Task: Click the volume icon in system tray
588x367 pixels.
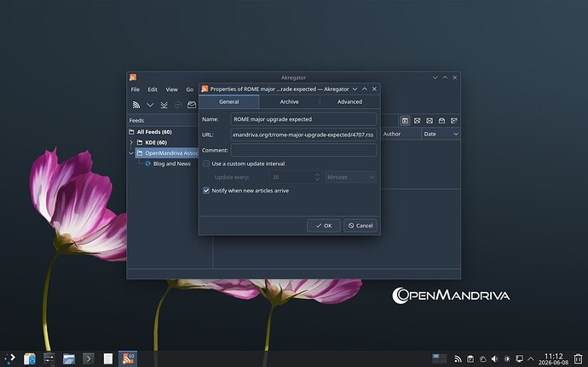Action: (494, 359)
